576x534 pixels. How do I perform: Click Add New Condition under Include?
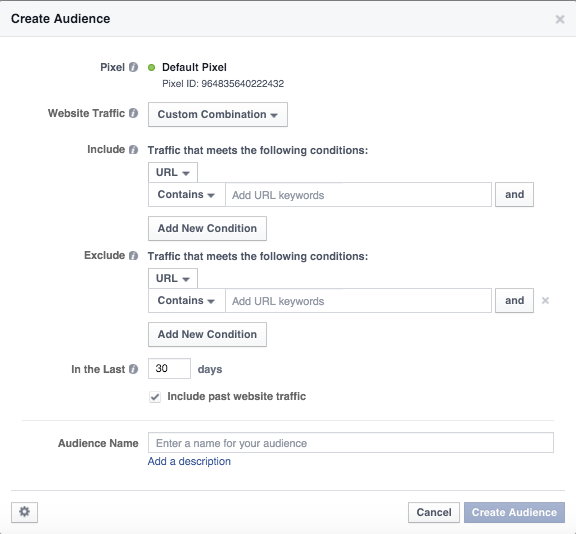pos(207,228)
